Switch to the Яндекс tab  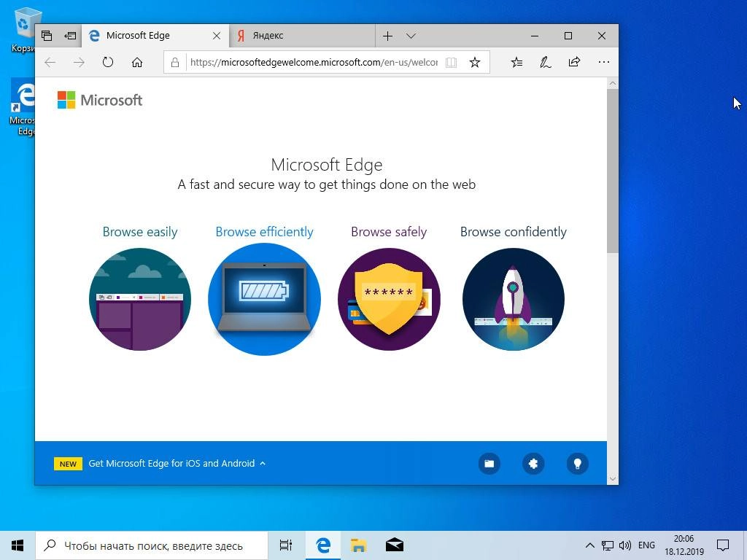[x=302, y=36]
